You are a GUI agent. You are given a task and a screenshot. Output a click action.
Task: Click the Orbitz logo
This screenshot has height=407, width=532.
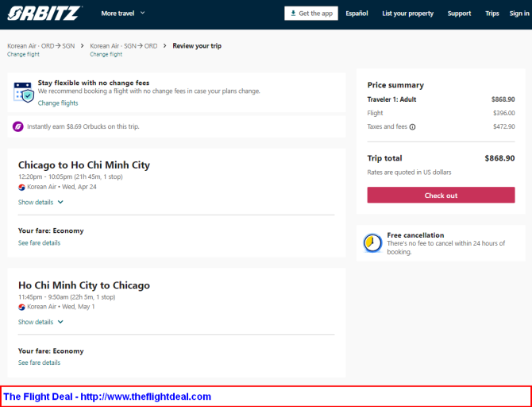point(44,14)
